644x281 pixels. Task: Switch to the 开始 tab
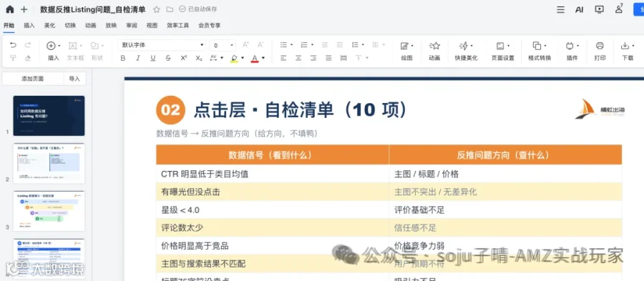click(x=9, y=26)
